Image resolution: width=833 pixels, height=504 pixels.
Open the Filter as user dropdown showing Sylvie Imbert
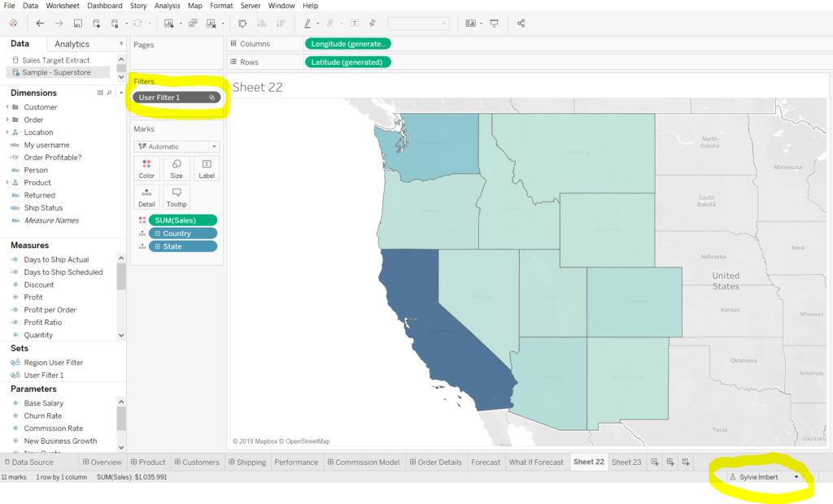pos(764,477)
